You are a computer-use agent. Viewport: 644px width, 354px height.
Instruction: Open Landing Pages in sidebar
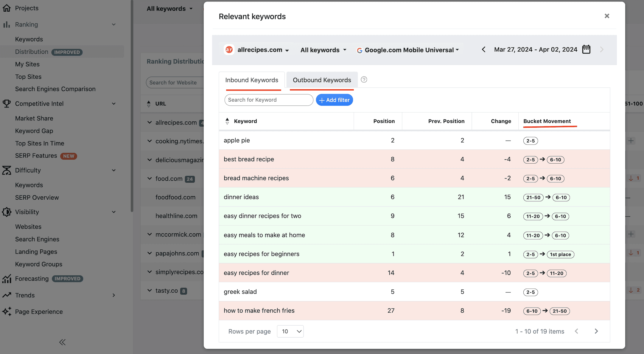36,252
